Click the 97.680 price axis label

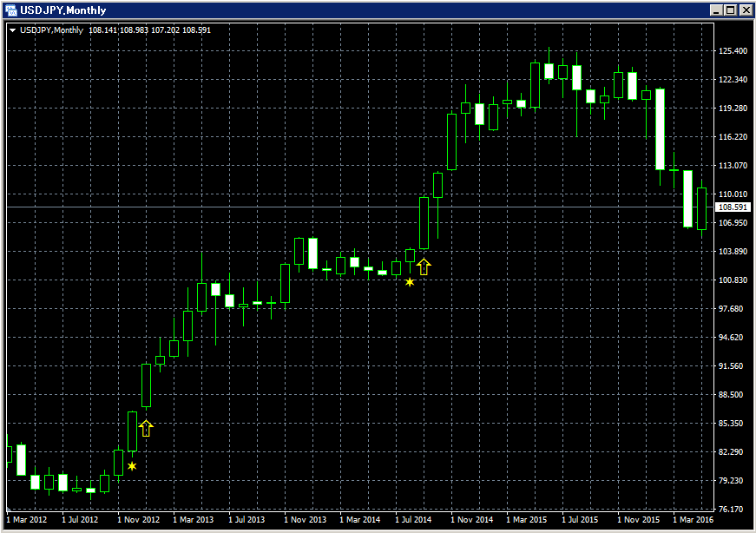(731, 309)
